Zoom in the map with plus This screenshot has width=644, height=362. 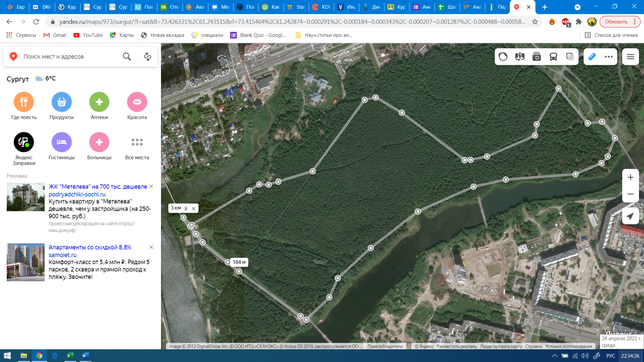(x=631, y=178)
